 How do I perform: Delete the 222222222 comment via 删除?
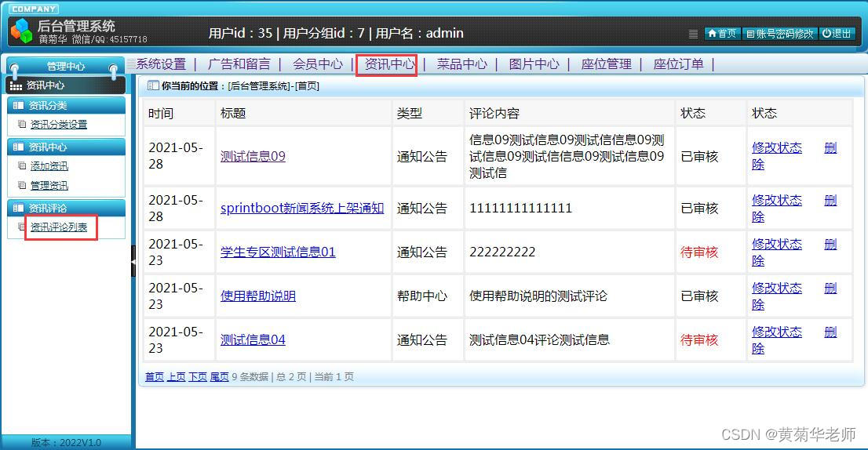point(830,244)
